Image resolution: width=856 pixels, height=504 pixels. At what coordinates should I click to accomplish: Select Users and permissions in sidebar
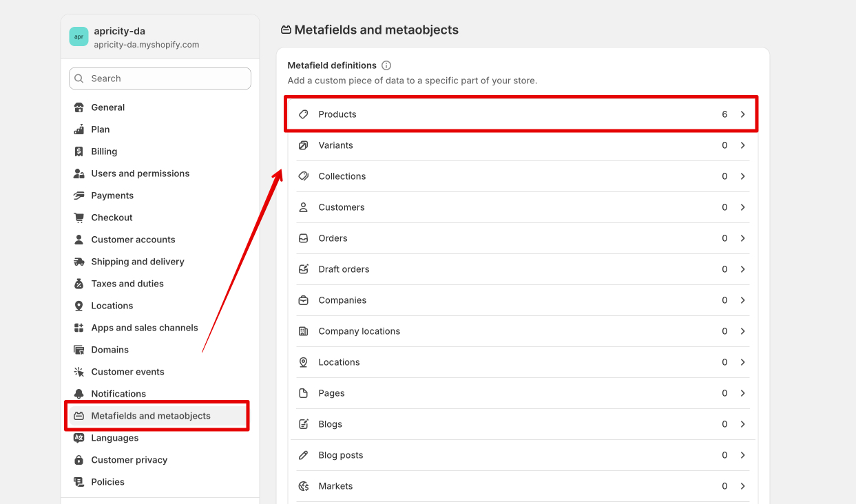[140, 174]
